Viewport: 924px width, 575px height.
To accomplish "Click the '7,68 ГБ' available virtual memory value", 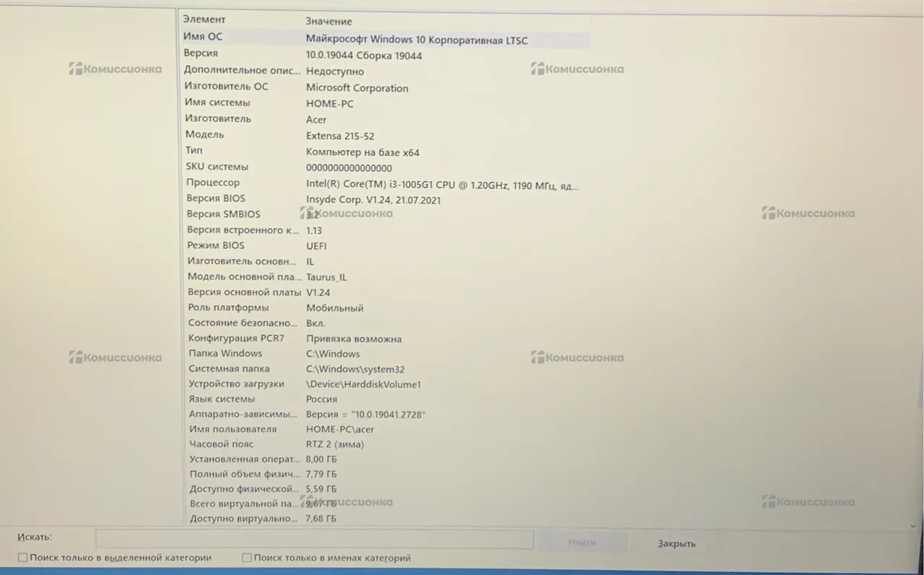I will click(321, 519).
